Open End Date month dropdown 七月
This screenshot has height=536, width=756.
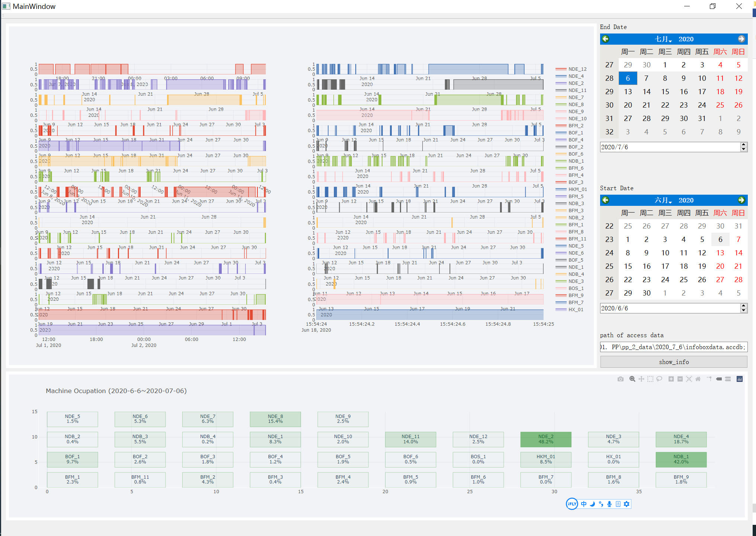pyautogui.click(x=663, y=39)
